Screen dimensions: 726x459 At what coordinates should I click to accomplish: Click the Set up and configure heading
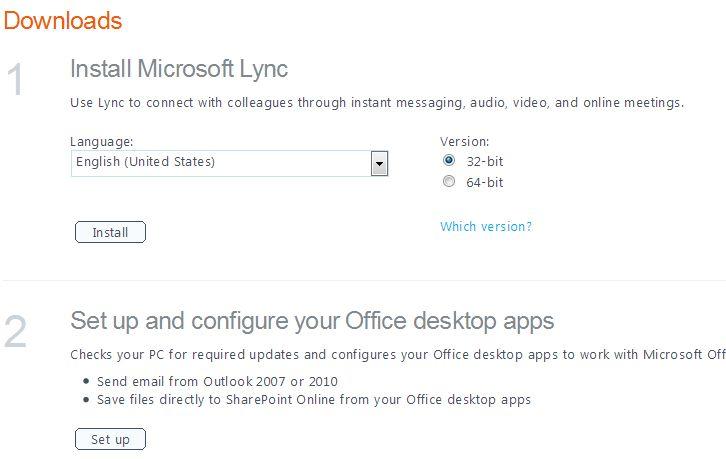[x=312, y=321]
